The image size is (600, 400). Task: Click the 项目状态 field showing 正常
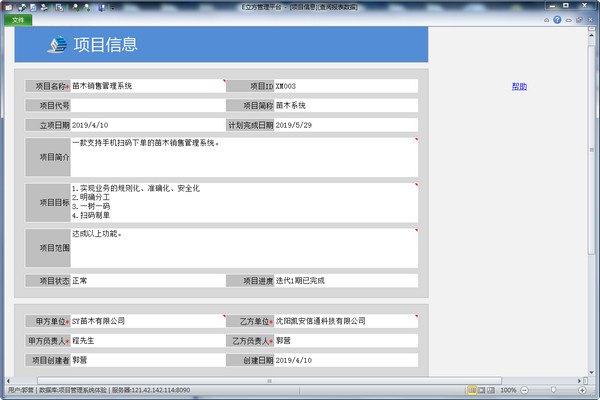point(148,281)
